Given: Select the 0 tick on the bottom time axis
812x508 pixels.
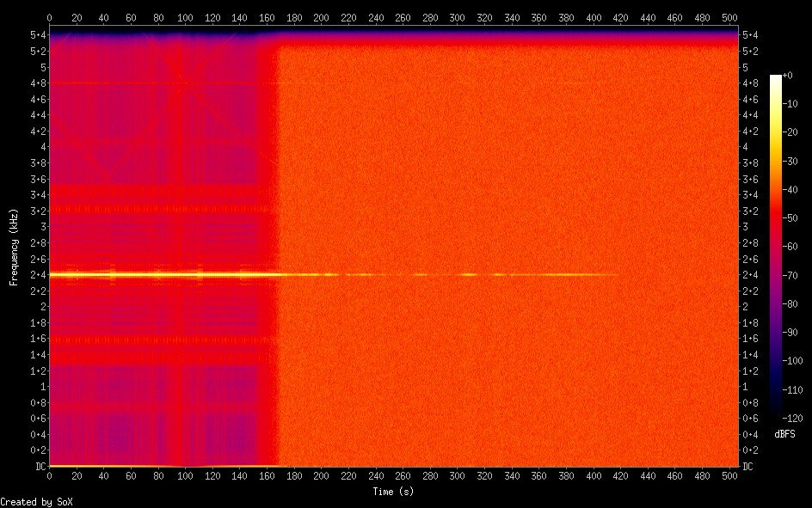Looking at the screenshot, I should [x=49, y=476].
